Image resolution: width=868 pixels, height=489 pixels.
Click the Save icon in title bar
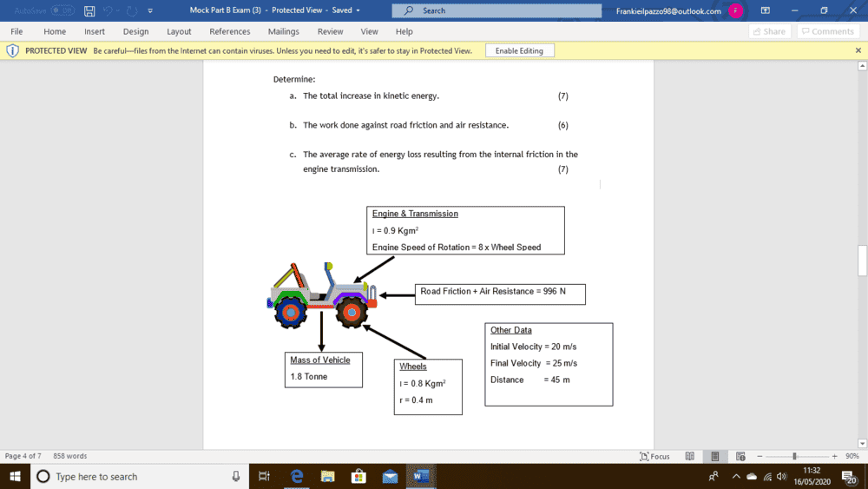click(89, 11)
